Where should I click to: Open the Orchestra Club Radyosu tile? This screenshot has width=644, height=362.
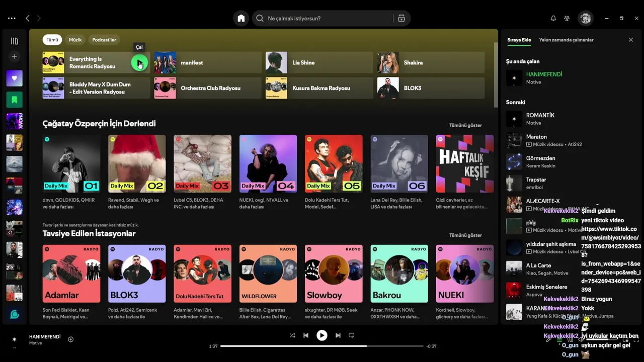pyautogui.click(x=208, y=88)
